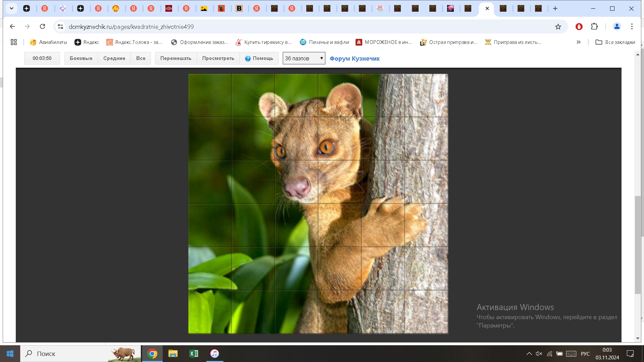
Task: Open the Оформление заказ... bookmark
Action: pyautogui.click(x=199, y=42)
